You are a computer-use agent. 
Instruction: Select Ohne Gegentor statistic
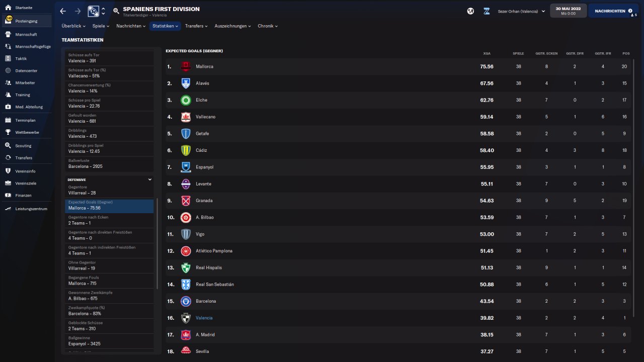(x=109, y=265)
